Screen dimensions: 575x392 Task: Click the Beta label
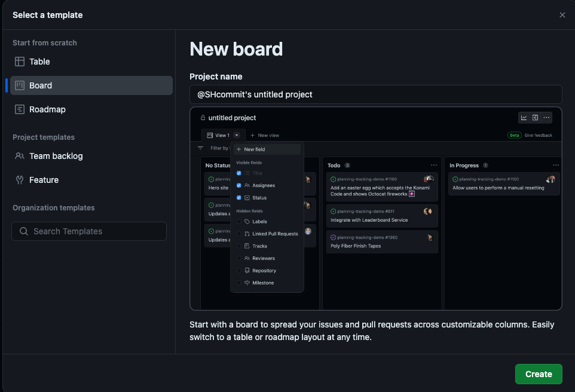coord(514,135)
